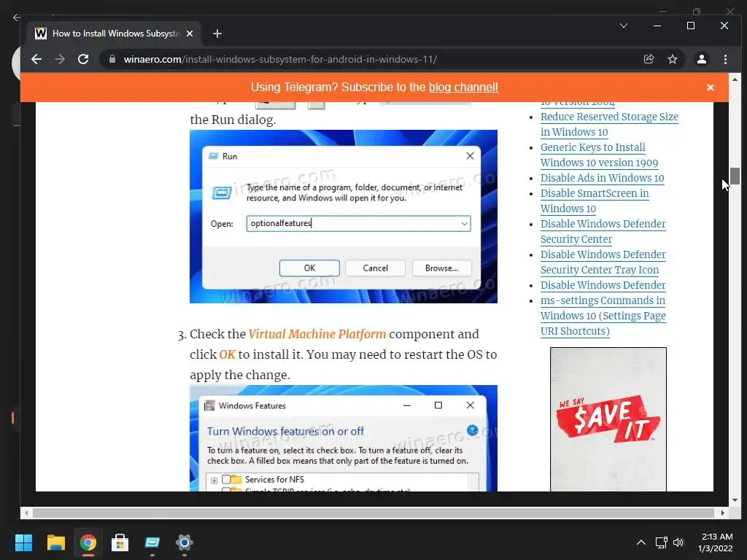Show hidden tray icons chevron
The height and width of the screenshot is (560, 747).
point(641,542)
